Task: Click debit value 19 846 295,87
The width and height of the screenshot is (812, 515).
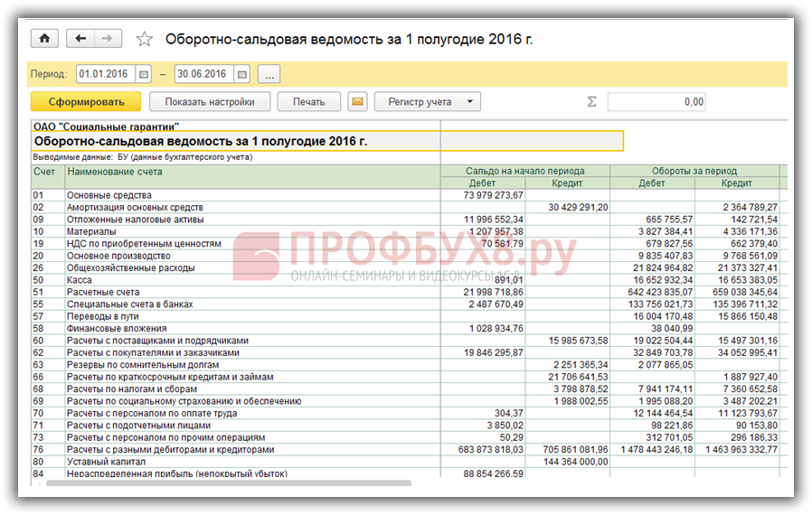Action: (494, 352)
